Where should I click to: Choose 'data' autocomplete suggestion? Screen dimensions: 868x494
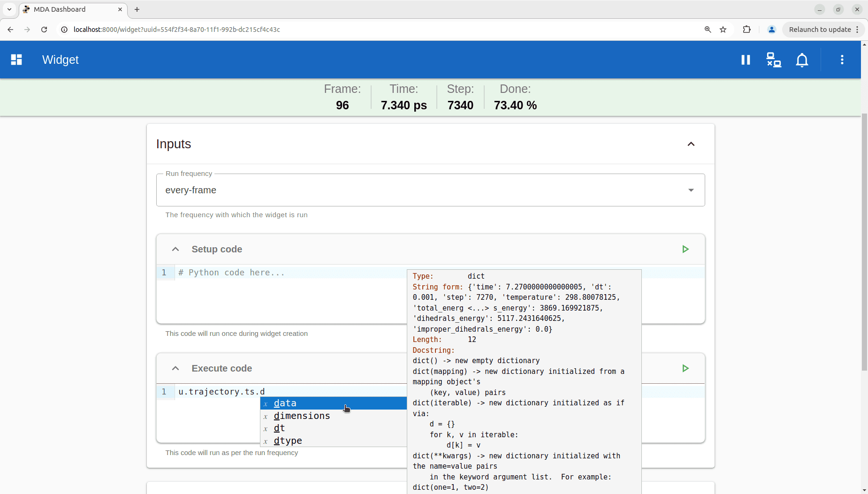(334, 403)
